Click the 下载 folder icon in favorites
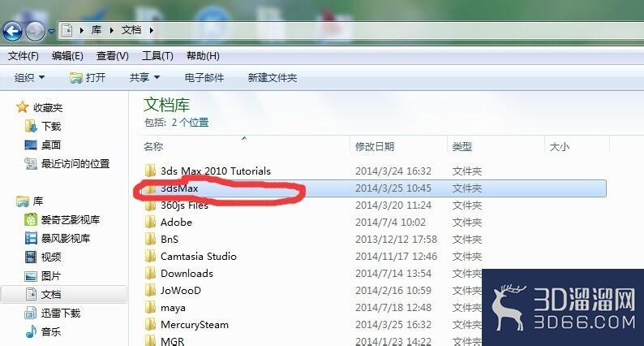 point(30,127)
